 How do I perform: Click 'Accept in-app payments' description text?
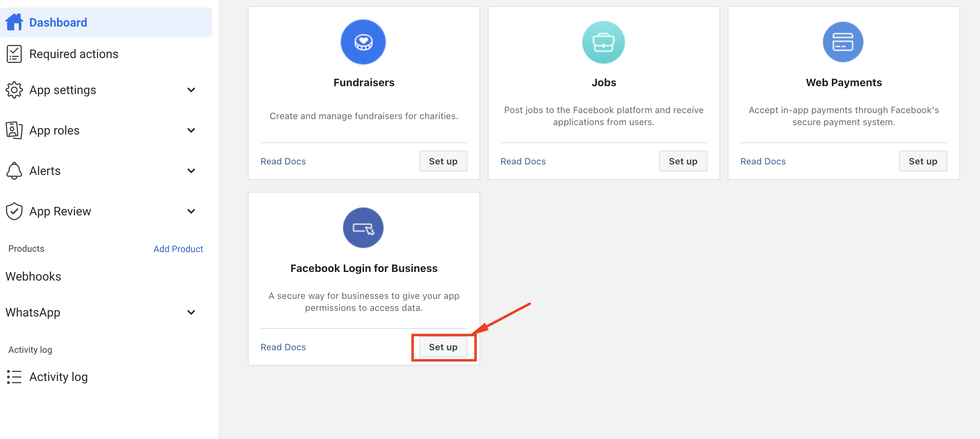(x=844, y=116)
